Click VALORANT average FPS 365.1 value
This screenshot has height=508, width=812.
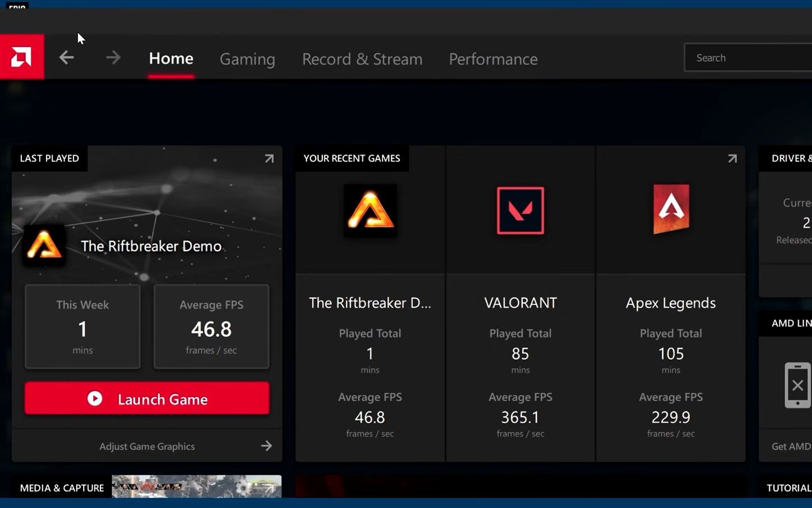coord(521,418)
